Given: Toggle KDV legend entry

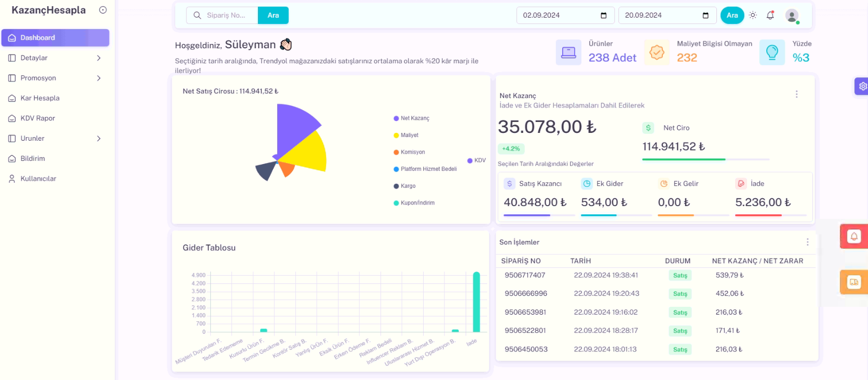Looking at the screenshot, I should point(477,160).
